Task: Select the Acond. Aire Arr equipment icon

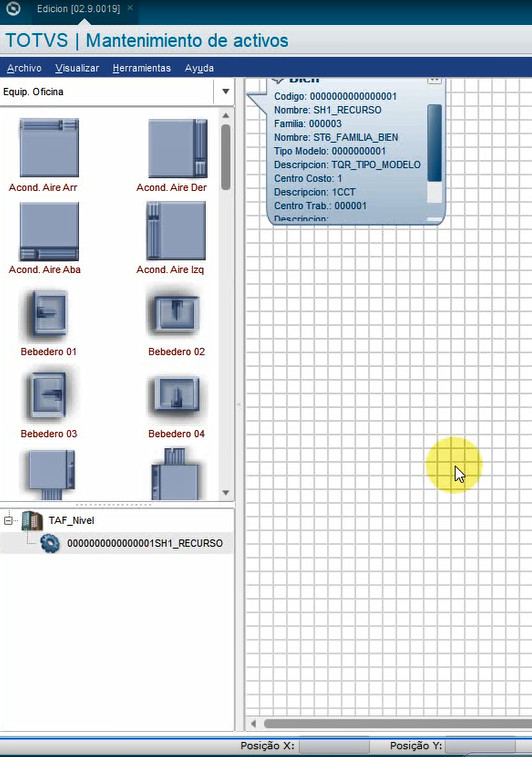Action: [49, 148]
